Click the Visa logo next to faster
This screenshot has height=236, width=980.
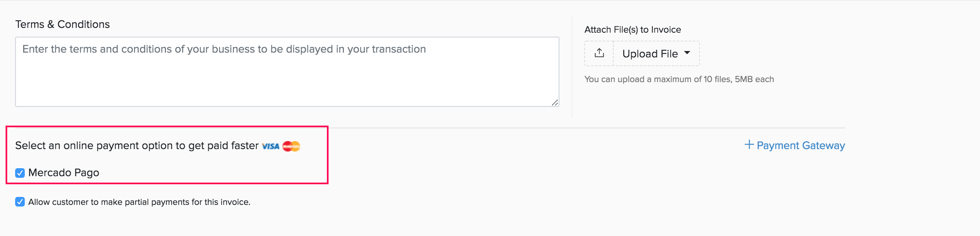pyautogui.click(x=271, y=146)
